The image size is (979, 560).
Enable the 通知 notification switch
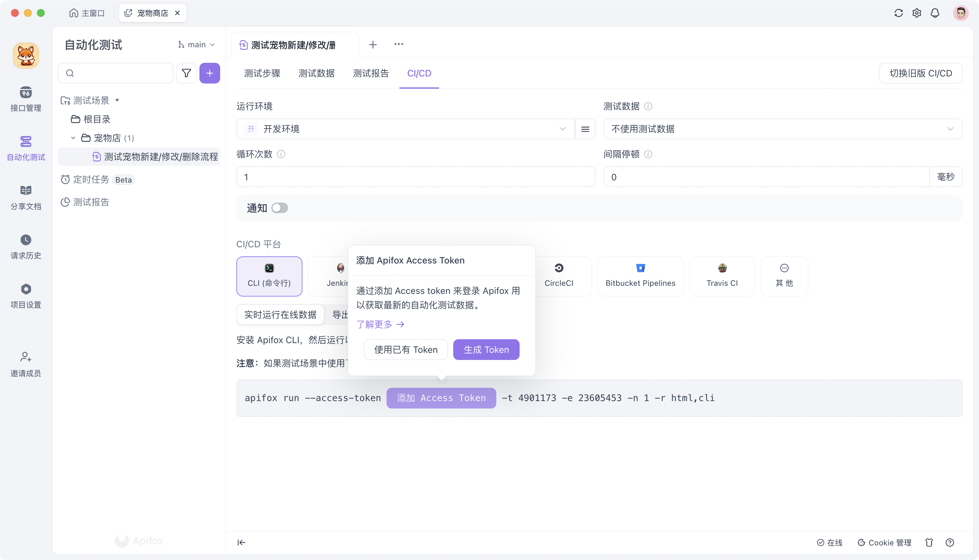tap(280, 208)
